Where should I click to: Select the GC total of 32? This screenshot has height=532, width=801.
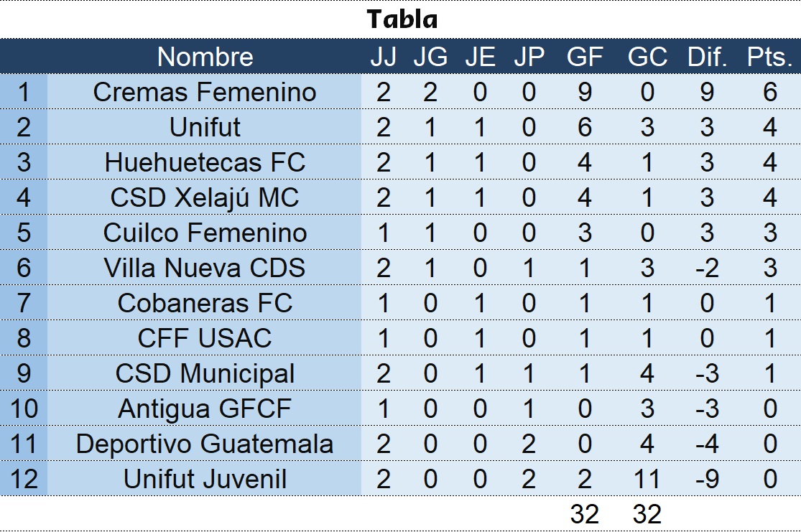pos(647,514)
